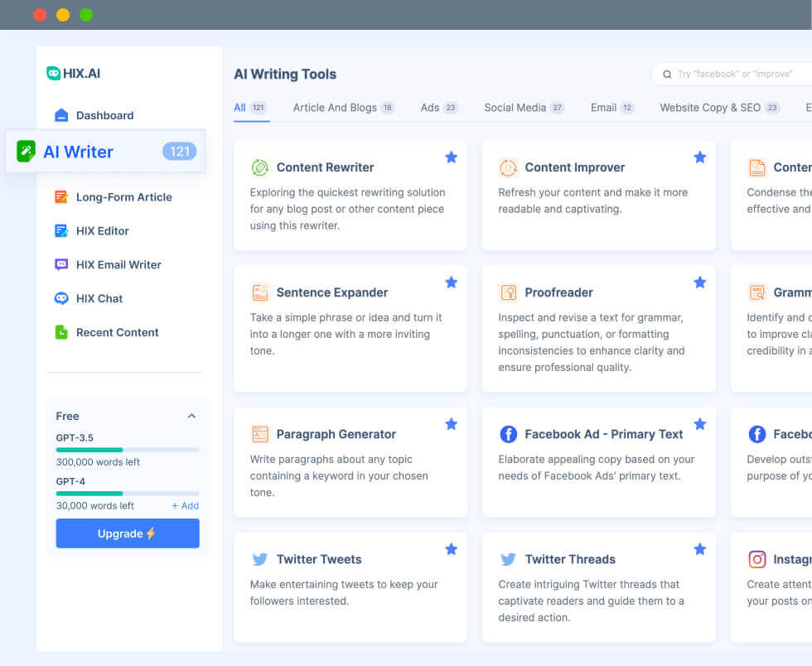
Task: Open the Instagram tool icon
Action: click(x=757, y=558)
